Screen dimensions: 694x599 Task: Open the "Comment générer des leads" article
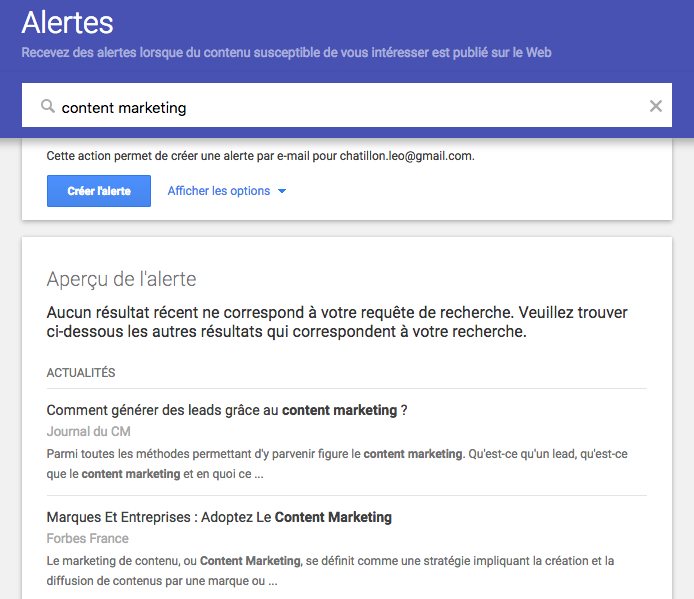[226, 410]
